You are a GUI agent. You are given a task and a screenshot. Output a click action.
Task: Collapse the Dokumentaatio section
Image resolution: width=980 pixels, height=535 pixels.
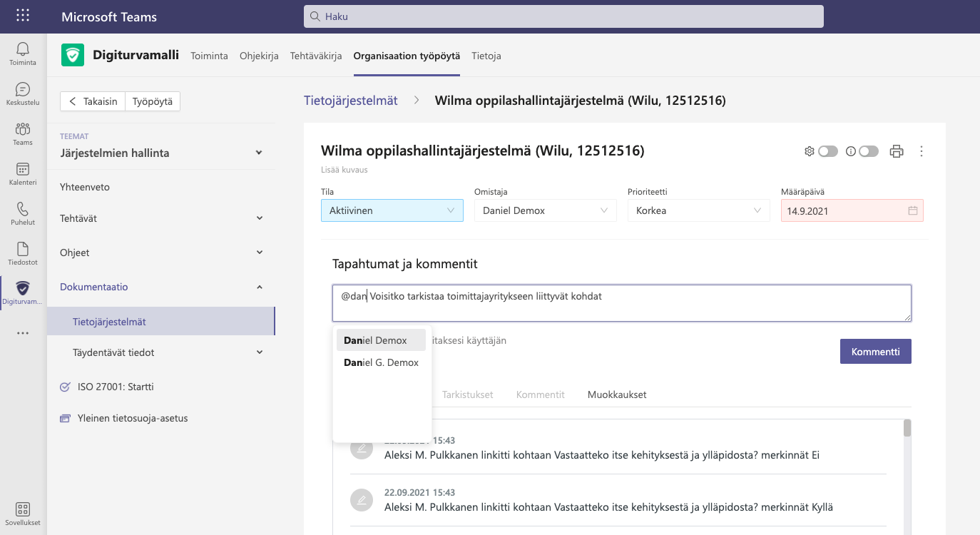pyautogui.click(x=161, y=287)
